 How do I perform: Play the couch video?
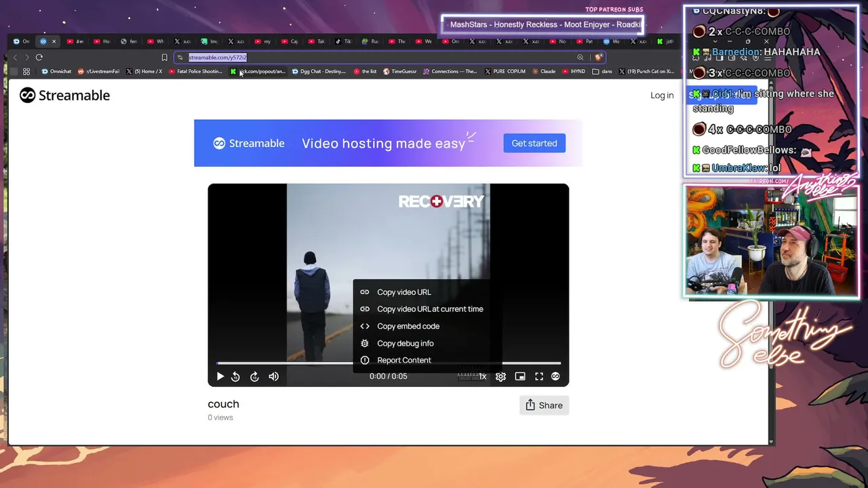[220, 377]
